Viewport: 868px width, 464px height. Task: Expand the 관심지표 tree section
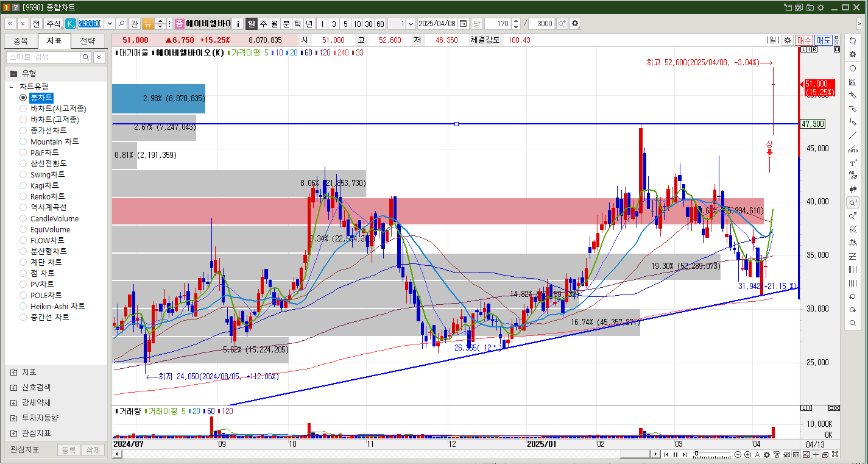click(13, 434)
